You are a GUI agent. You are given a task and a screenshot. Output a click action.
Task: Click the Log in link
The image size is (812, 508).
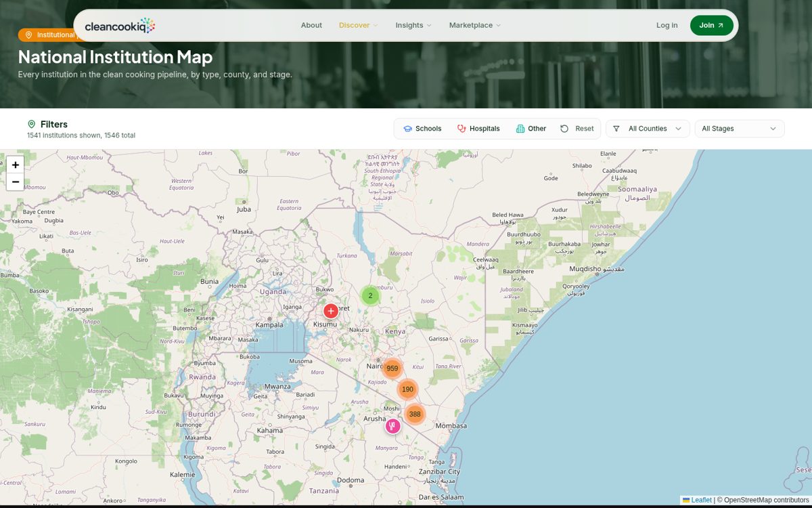pos(667,25)
